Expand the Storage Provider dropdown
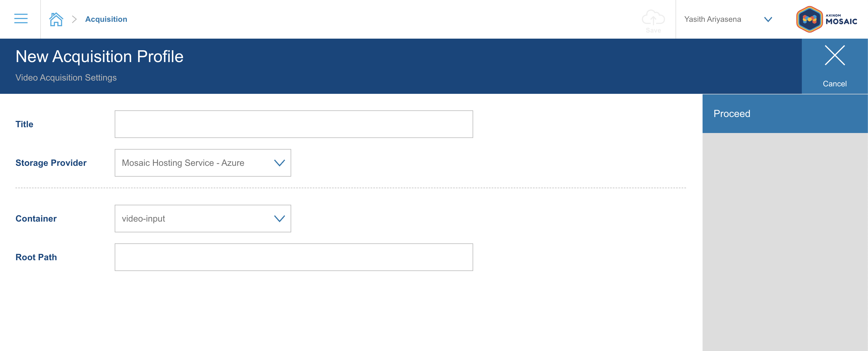Viewport: 868px width, 351px height. [x=280, y=162]
